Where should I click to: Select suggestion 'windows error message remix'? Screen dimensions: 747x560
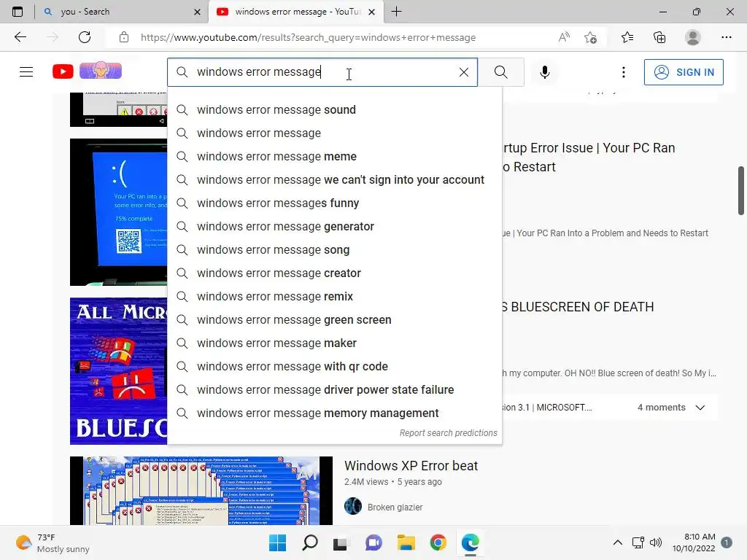click(334, 296)
